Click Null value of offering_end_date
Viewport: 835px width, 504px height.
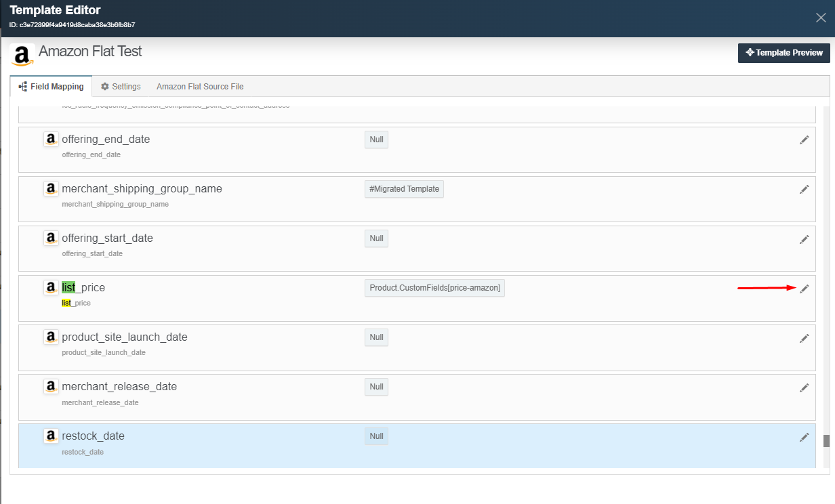coord(376,140)
